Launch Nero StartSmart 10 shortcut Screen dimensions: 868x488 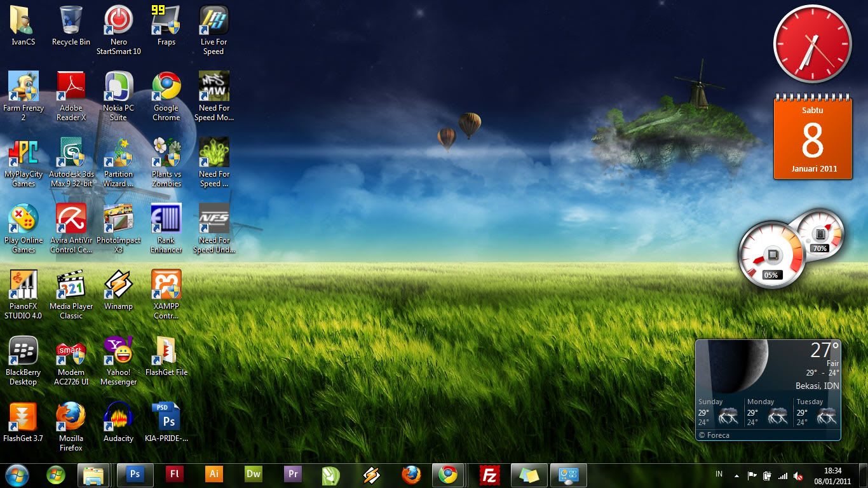(x=119, y=30)
